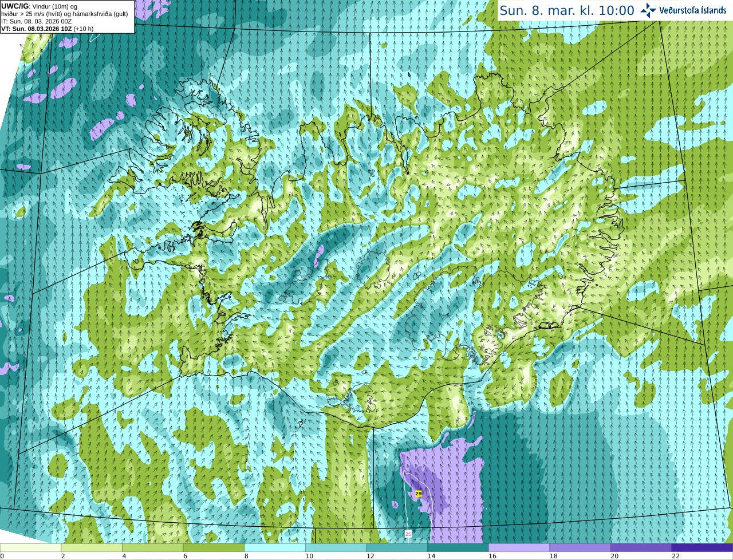Select the darkest purple swatch above 22

point(702,547)
